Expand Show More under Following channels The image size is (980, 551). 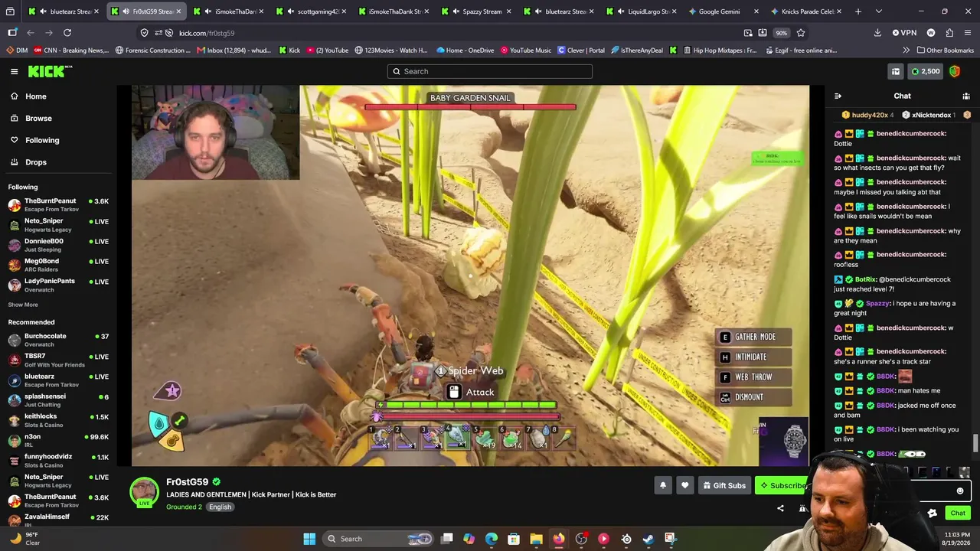pos(23,305)
